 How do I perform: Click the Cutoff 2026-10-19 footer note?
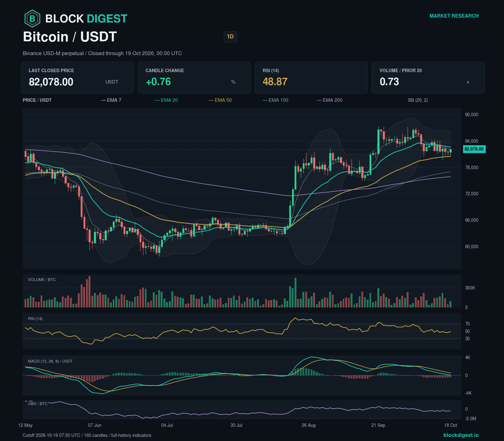click(x=87, y=435)
